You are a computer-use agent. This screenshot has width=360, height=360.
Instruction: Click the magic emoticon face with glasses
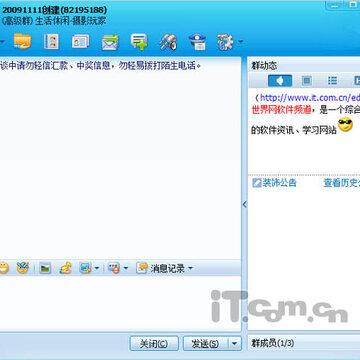pos(23,268)
